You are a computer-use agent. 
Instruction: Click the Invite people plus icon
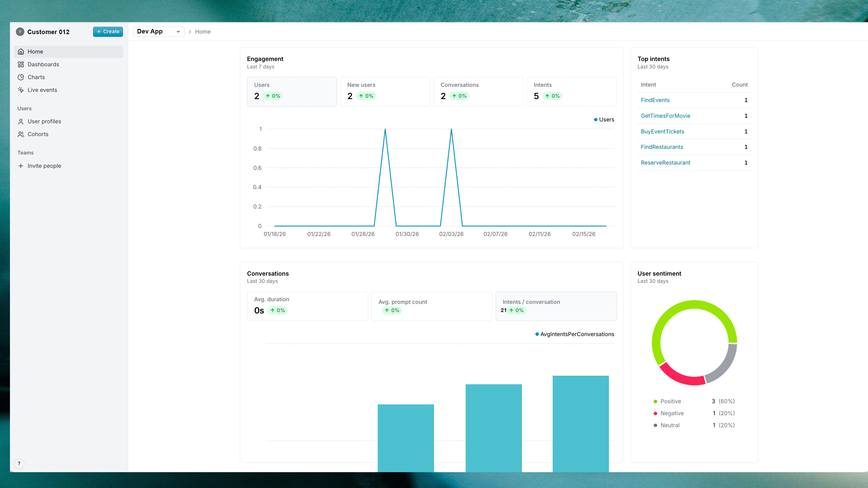point(21,165)
